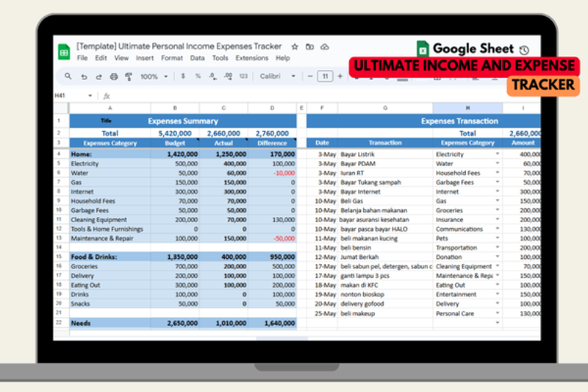
Task: Open more number formats 123
Action: click(x=243, y=76)
